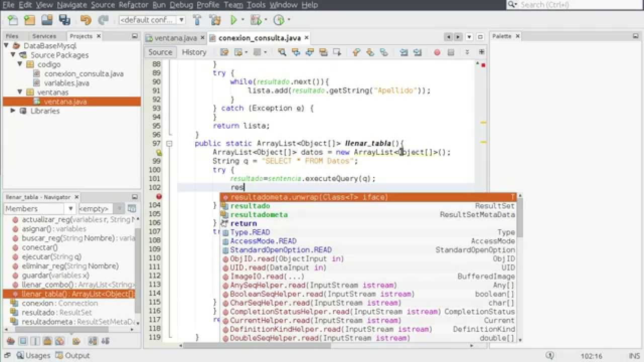The width and height of the screenshot is (644, 362).
Task: Collapse the codigo package node
Action: click(x=20, y=64)
